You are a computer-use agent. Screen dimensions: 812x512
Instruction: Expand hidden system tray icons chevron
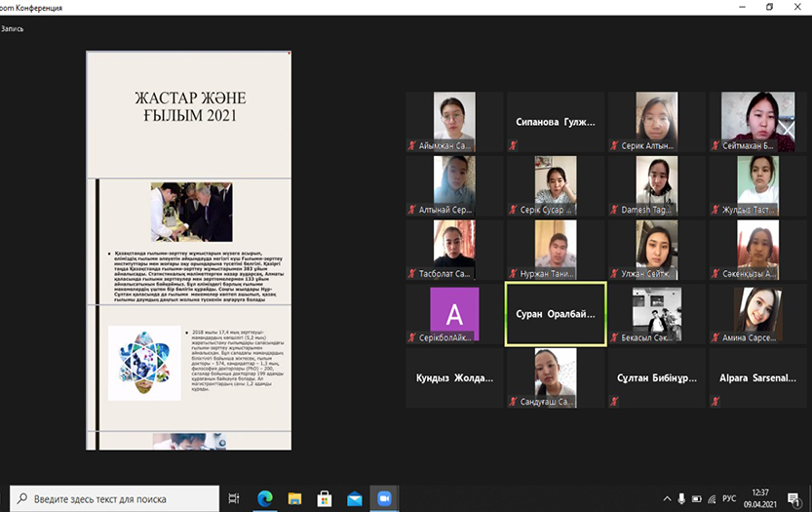click(667, 498)
